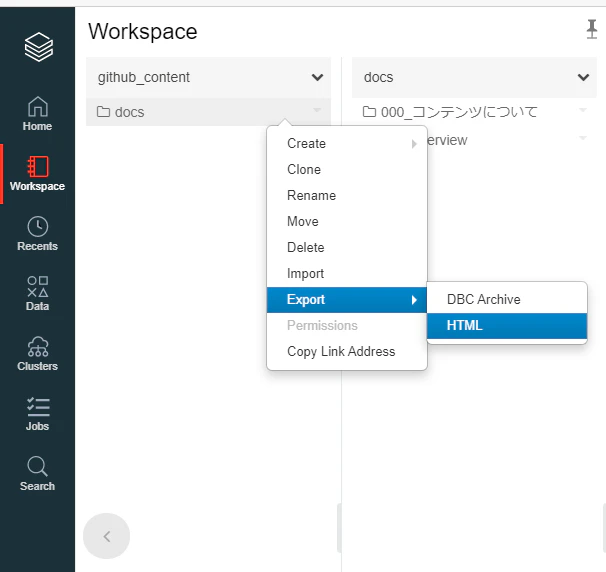Open Clusters in the sidebar
This screenshot has width=606, height=572.
pos(37,353)
